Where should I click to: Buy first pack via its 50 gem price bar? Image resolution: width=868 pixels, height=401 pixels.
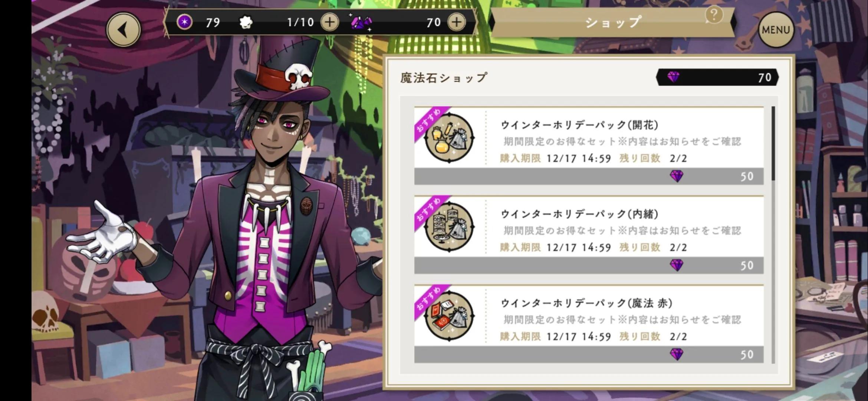pyautogui.click(x=589, y=176)
